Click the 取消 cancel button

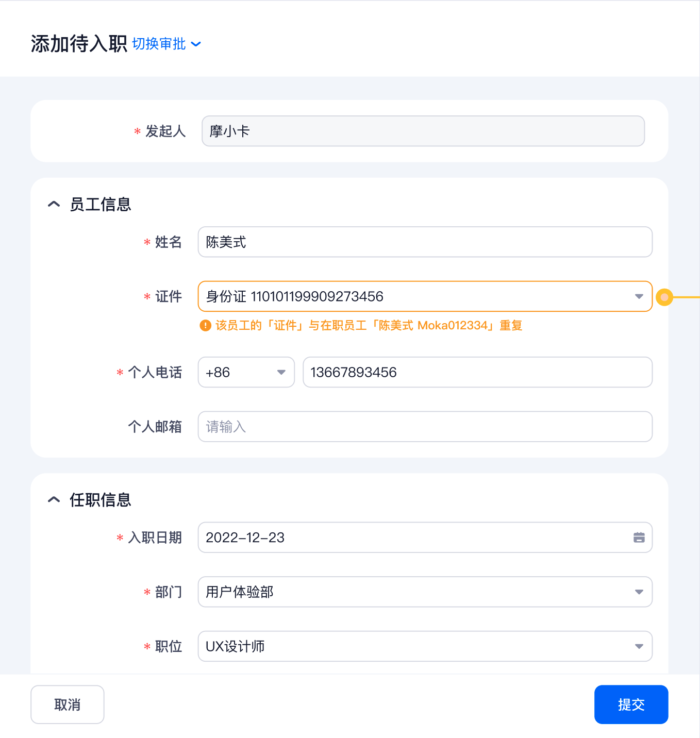click(x=68, y=705)
